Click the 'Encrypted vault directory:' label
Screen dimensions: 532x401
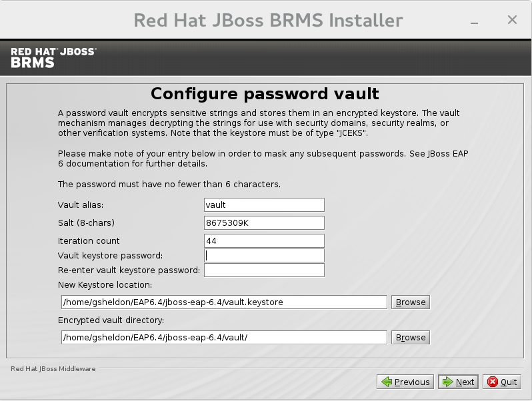click(111, 320)
